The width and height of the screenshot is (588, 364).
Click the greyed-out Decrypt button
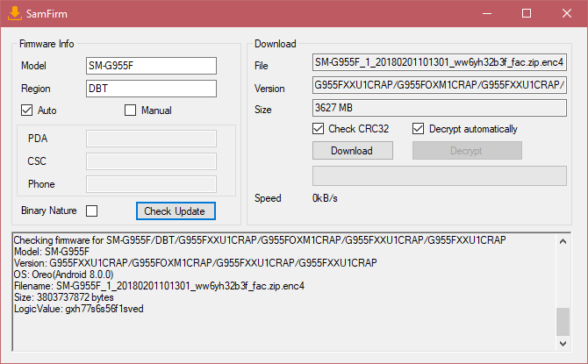467,150
